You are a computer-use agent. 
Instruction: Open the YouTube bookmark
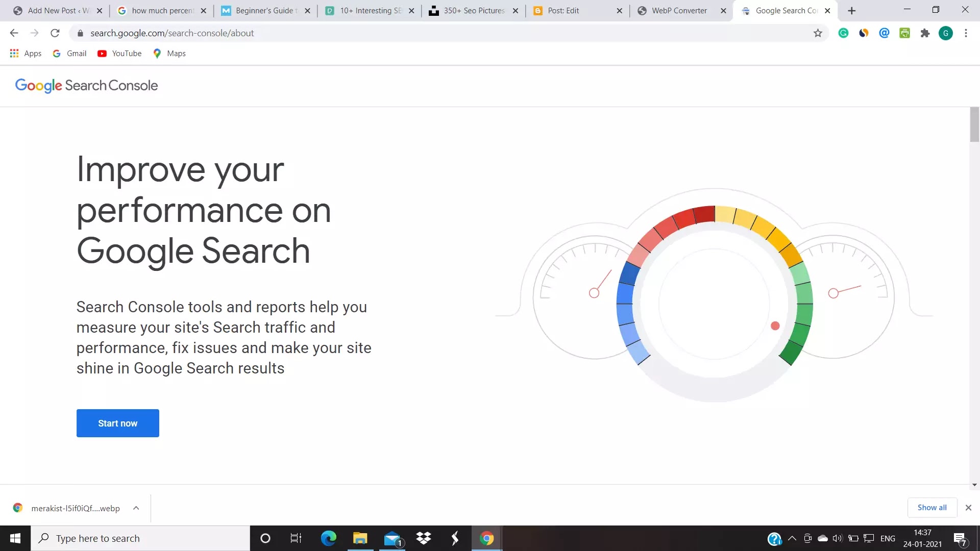point(120,53)
